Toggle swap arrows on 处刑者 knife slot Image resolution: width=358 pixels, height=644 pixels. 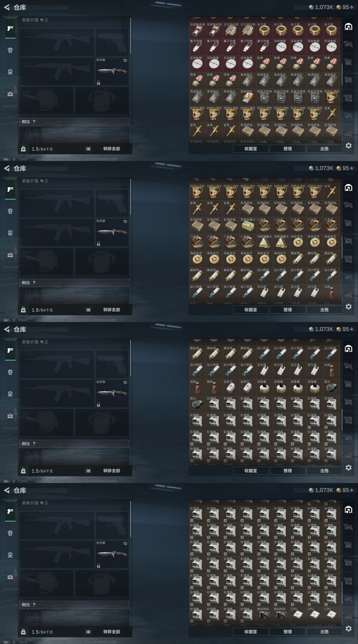pos(125,61)
